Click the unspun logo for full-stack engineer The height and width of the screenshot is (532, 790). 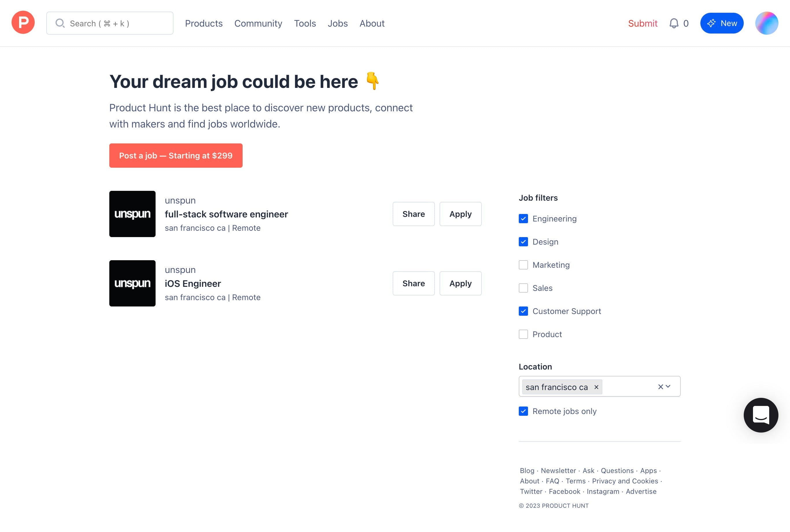click(x=132, y=214)
